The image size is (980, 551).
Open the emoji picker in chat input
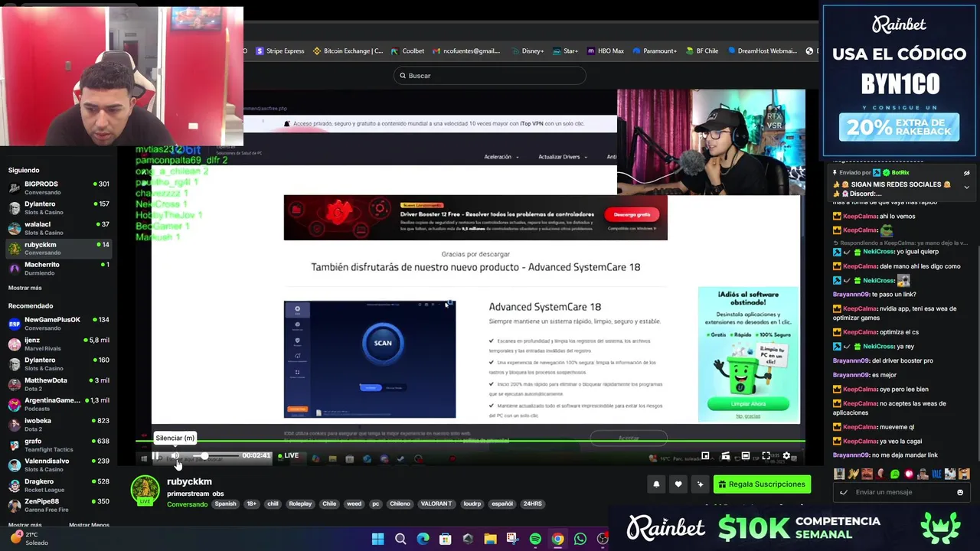point(960,492)
